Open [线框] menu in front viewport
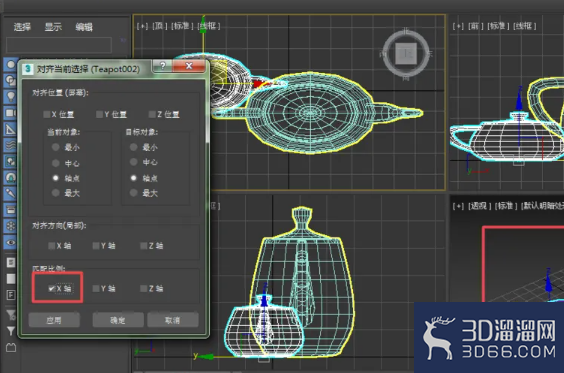Viewport: 564px width, 373px height. pos(525,26)
